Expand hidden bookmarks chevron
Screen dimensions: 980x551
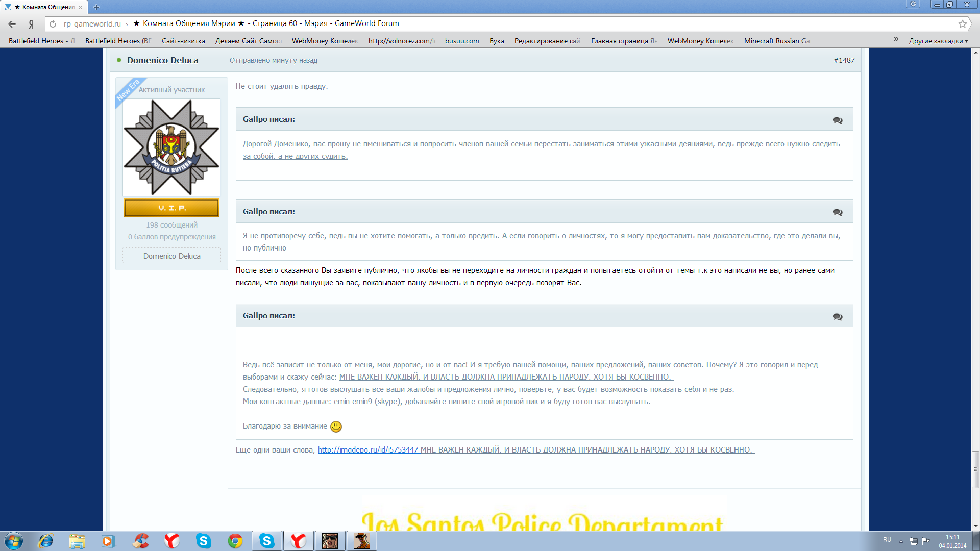[896, 39]
